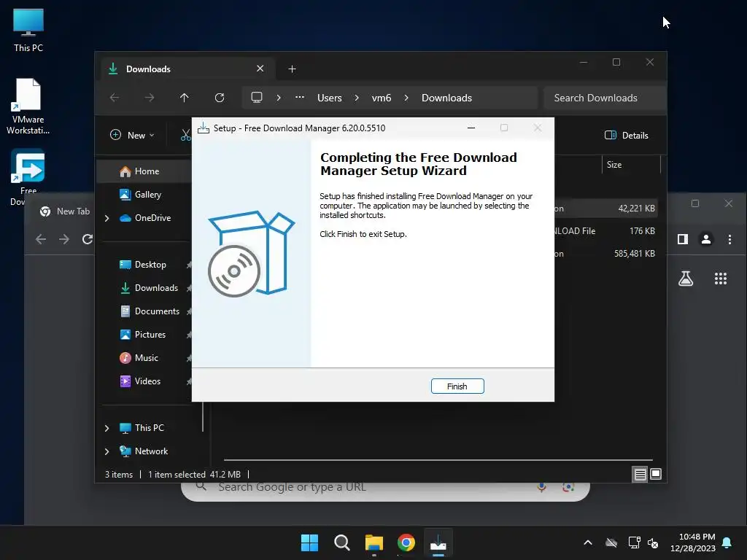Open Windows taskbar Search
Screen dimensions: 747x560
[341, 542]
